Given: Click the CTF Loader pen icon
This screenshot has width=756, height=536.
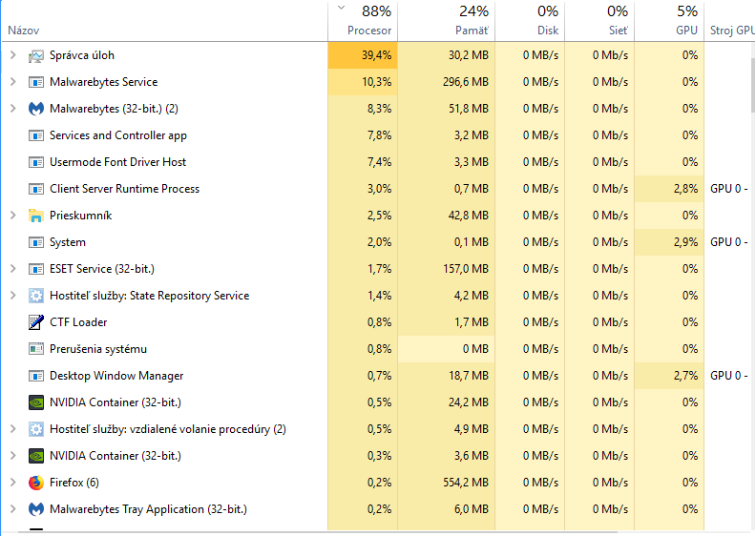Looking at the screenshot, I should point(36,322).
